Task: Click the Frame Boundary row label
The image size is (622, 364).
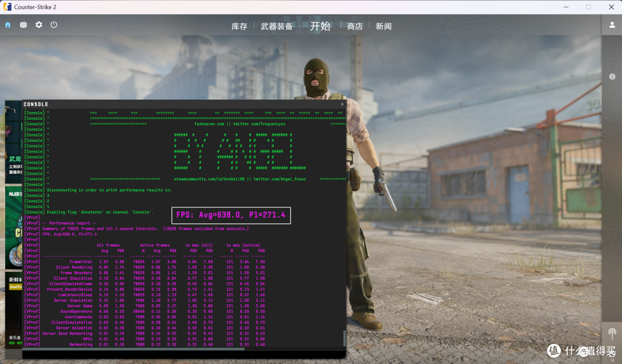Action: pyautogui.click(x=76, y=273)
